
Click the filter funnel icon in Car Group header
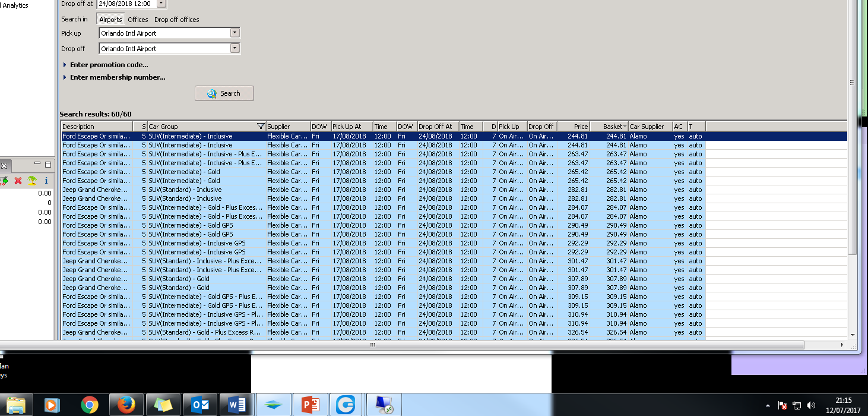pyautogui.click(x=261, y=127)
